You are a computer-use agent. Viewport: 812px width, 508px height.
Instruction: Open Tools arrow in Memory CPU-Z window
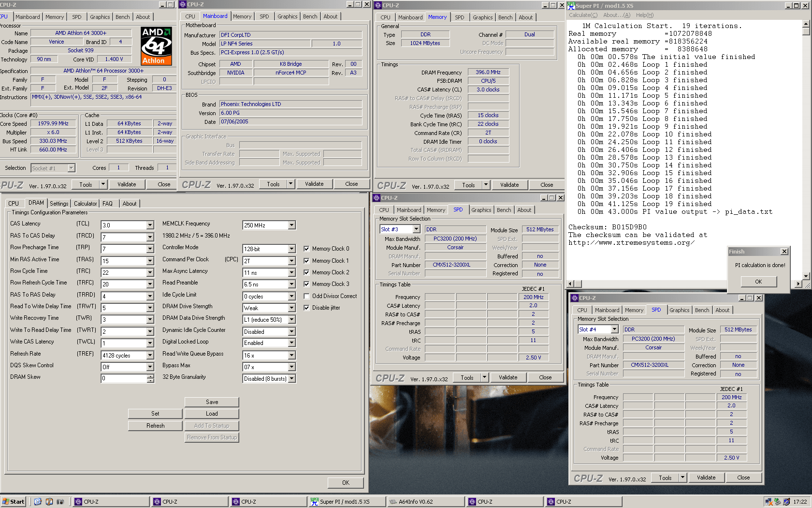pos(486,185)
